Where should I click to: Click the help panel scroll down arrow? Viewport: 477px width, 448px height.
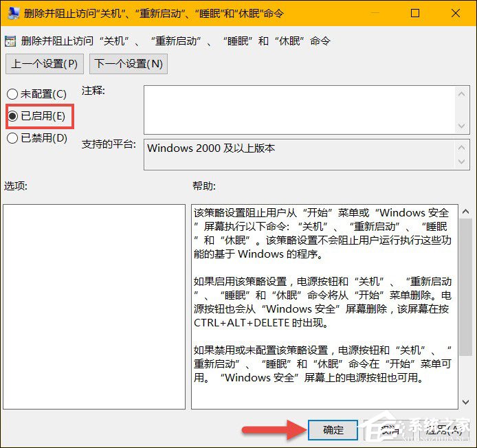coord(465,402)
